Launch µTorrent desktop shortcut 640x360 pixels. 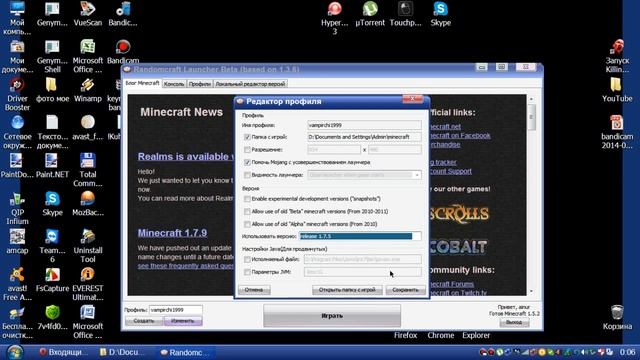point(370,13)
